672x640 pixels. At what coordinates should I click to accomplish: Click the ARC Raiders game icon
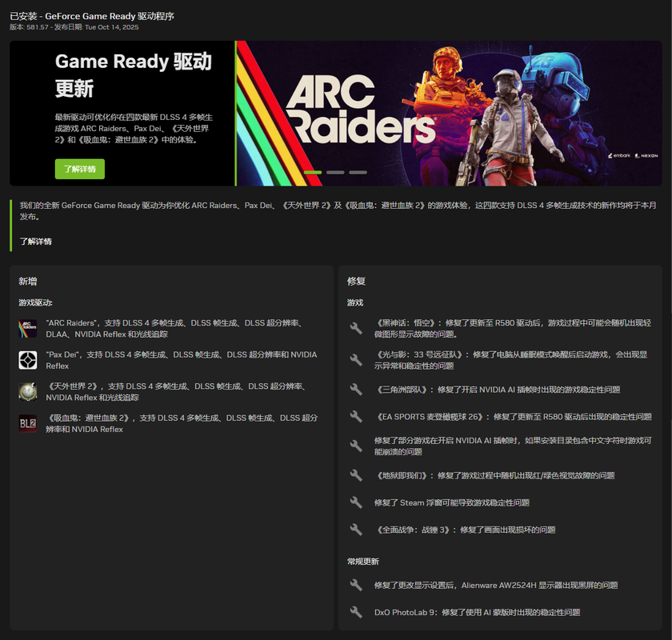pyautogui.click(x=28, y=329)
